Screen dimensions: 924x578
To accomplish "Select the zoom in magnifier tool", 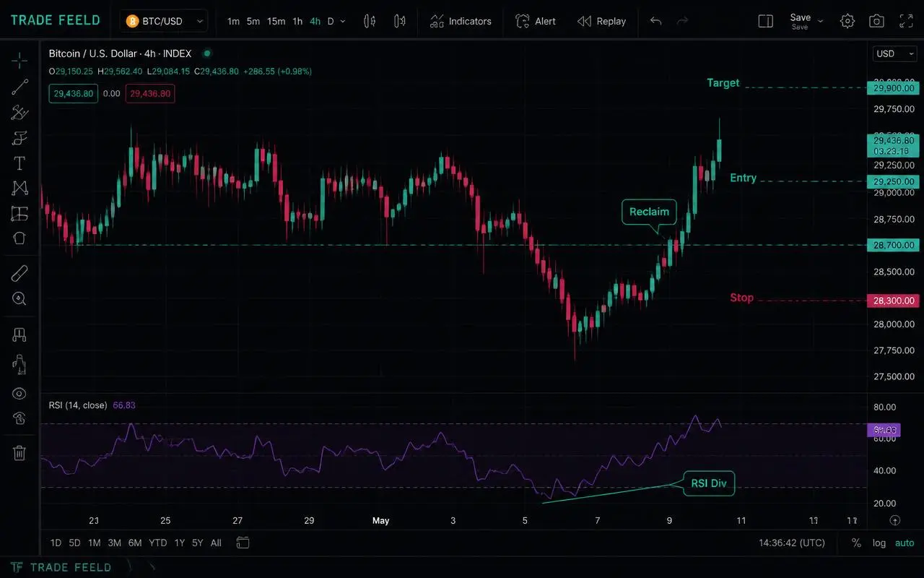I will pyautogui.click(x=19, y=298).
